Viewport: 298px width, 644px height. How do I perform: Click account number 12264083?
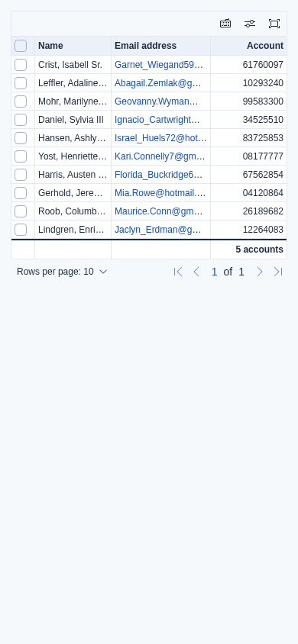pyautogui.click(x=263, y=230)
